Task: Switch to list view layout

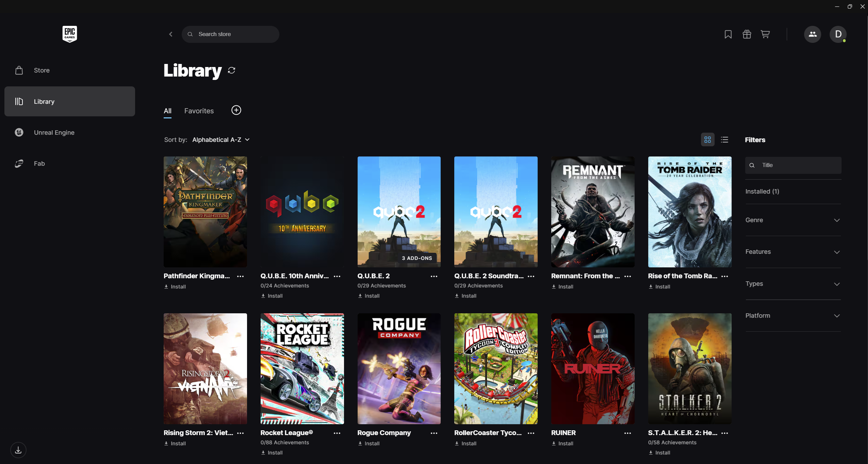Action: (724, 140)
